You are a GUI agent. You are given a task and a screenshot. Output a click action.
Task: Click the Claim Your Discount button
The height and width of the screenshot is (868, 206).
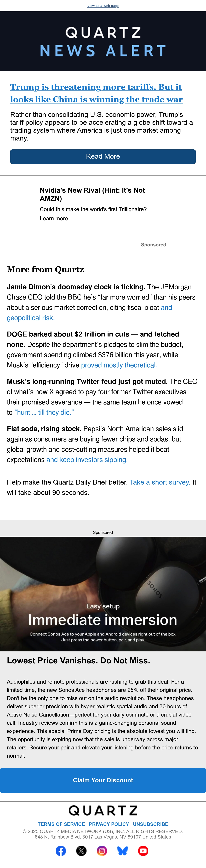pyautogui.click(x=103, y=780)
